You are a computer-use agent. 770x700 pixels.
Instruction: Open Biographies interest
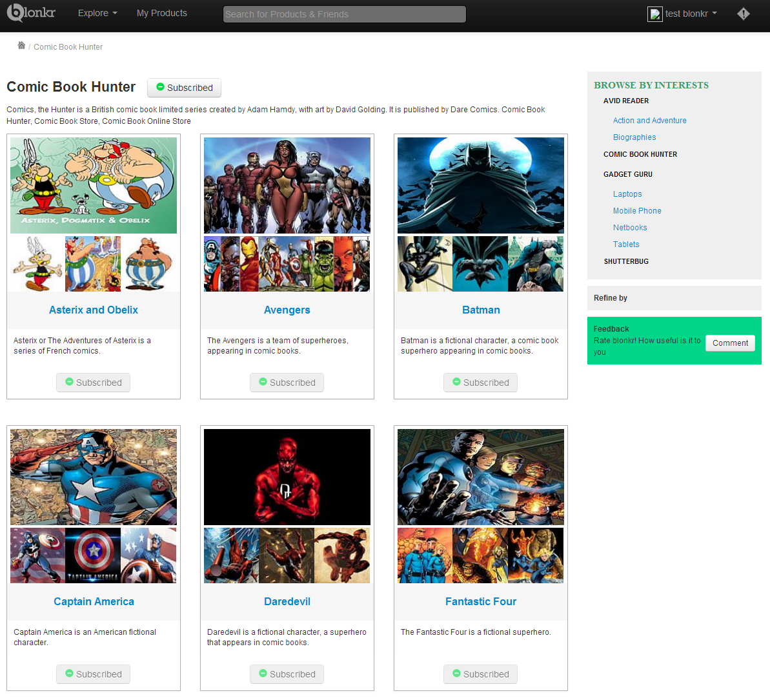(x=634, y=137)
